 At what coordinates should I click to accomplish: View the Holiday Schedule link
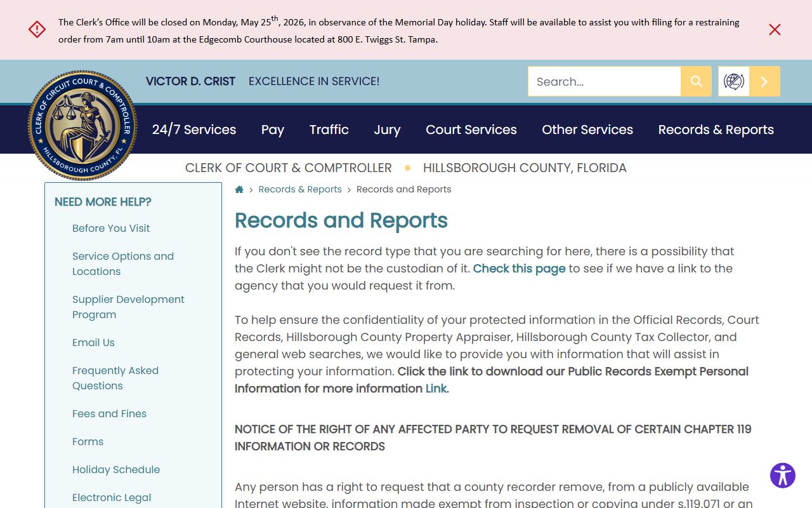tap(116, 469)
